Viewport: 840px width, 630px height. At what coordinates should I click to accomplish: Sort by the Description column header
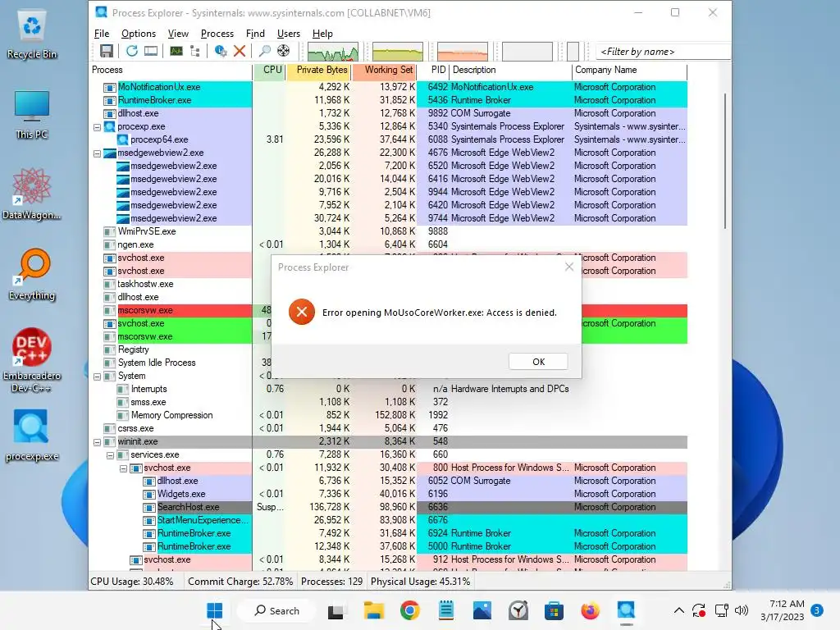click(x=510, y=71)
